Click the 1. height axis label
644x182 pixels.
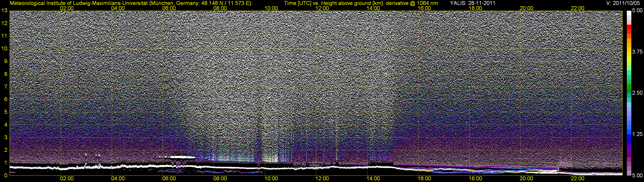click(x=6, y=163)
